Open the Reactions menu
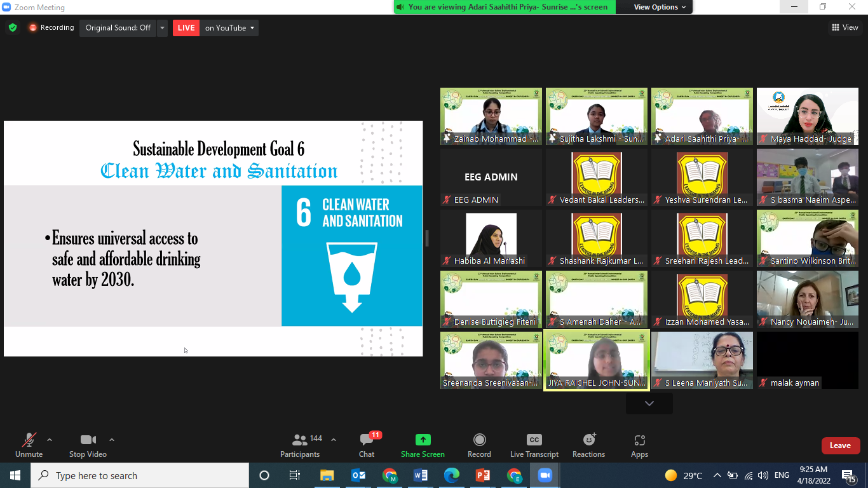868x488 pixels. (588, 445)
